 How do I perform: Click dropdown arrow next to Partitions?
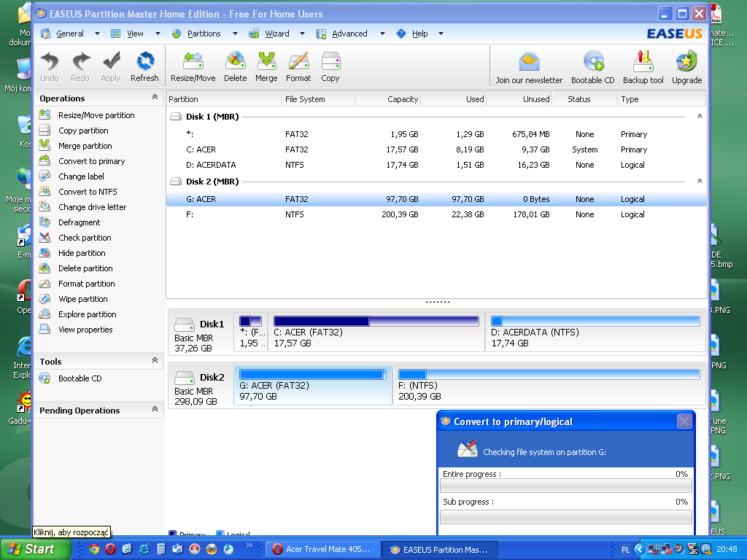(235, 34)
